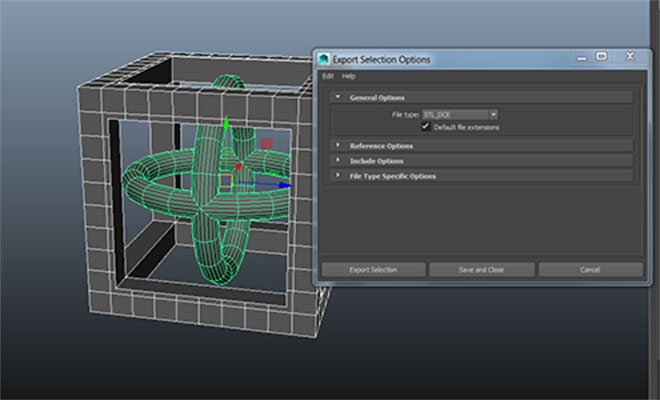The width and height of the screenshot is (660, 400).
Task: Toggle Default file extensions checkbox
Action: pos(426,127)
